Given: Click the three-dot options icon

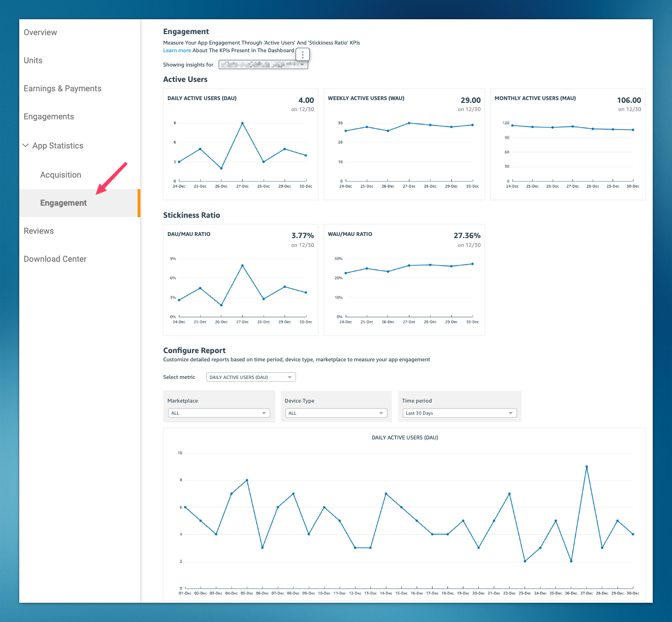Looking at the screenshot, I should pyautogui.click(x=303, y=54).
